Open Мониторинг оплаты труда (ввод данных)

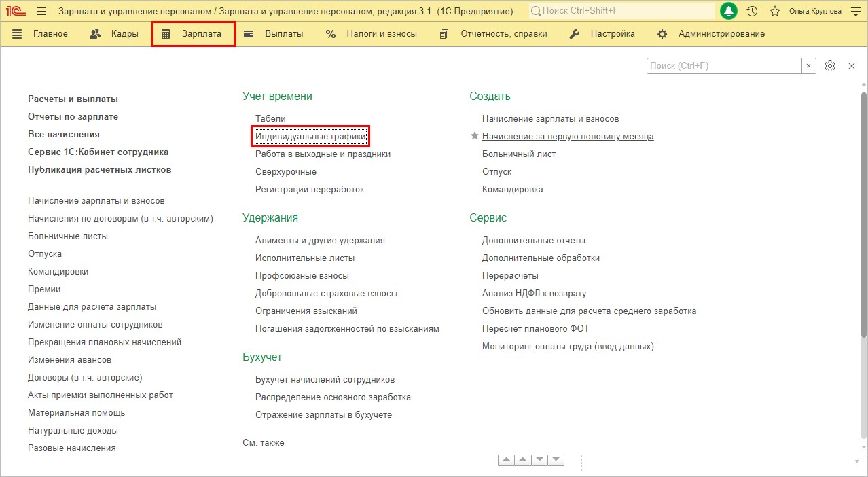tap(568, 346)
